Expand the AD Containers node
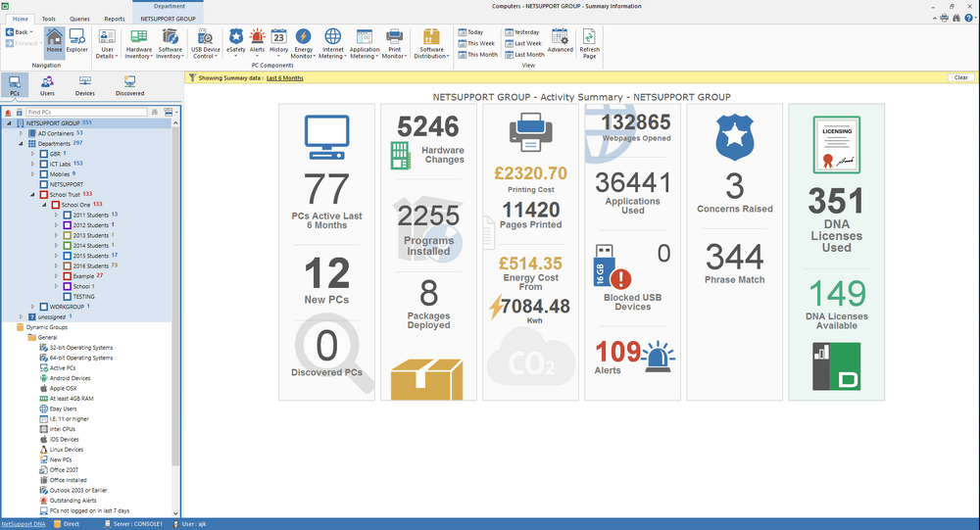Image resolution: width=980 pixels, height=530 pixels. click(x=22, y=133)
